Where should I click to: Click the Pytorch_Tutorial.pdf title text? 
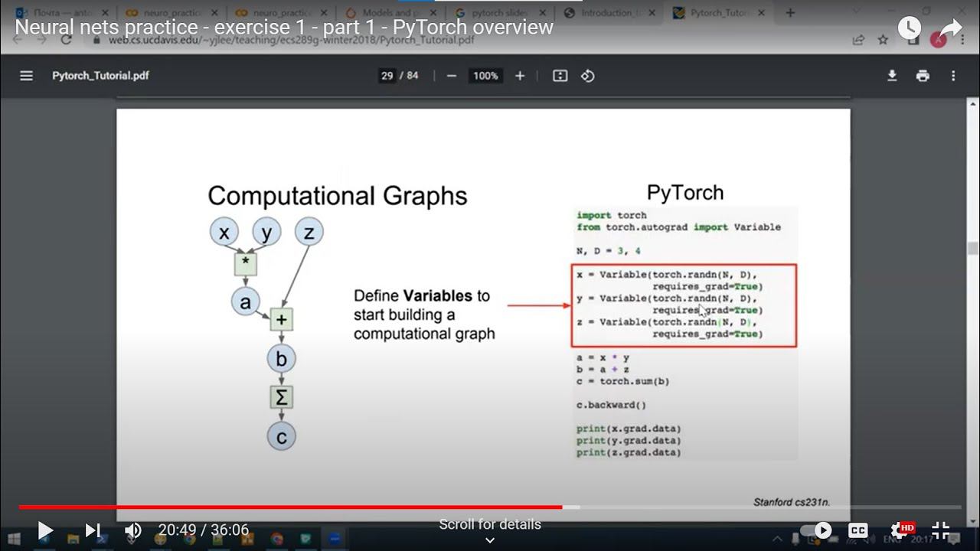pos(100,76)
